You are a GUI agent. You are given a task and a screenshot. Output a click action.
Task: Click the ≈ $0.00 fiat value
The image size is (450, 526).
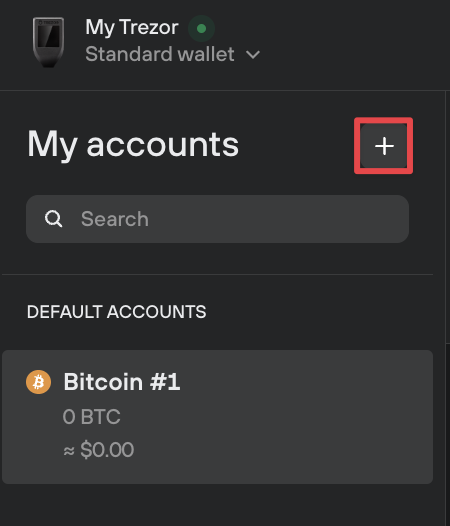coord(99,450)
